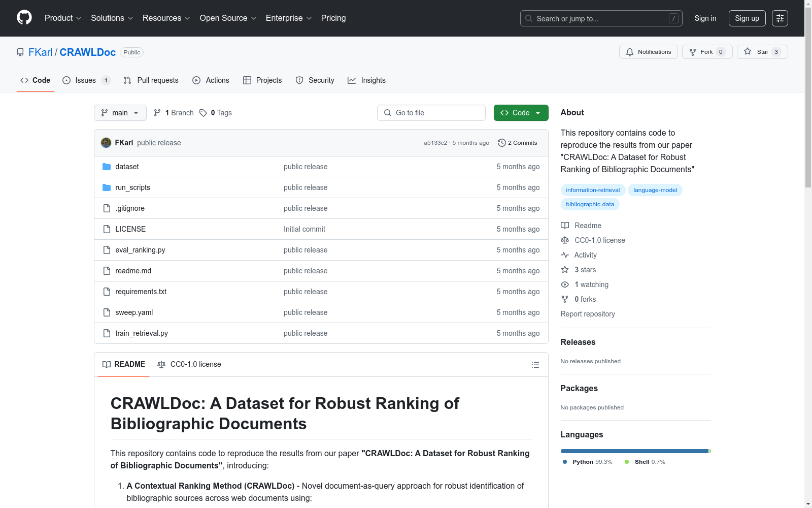Click the a5133c2 commit hash
The height and width of the screenshot is (508, 812).
click(x=435, y=143)
